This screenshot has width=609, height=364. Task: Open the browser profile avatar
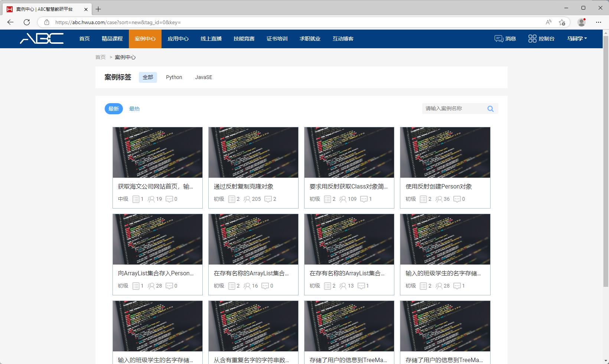coord(582,22)
